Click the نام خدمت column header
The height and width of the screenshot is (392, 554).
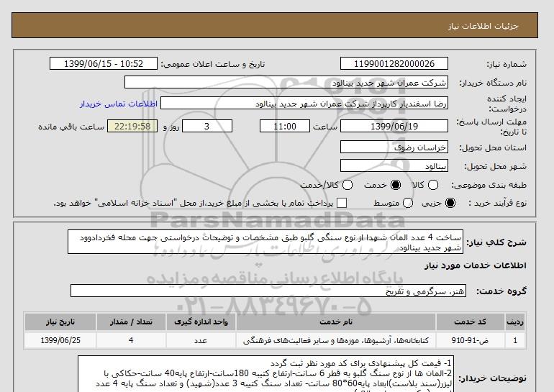(x=336, y=322)
